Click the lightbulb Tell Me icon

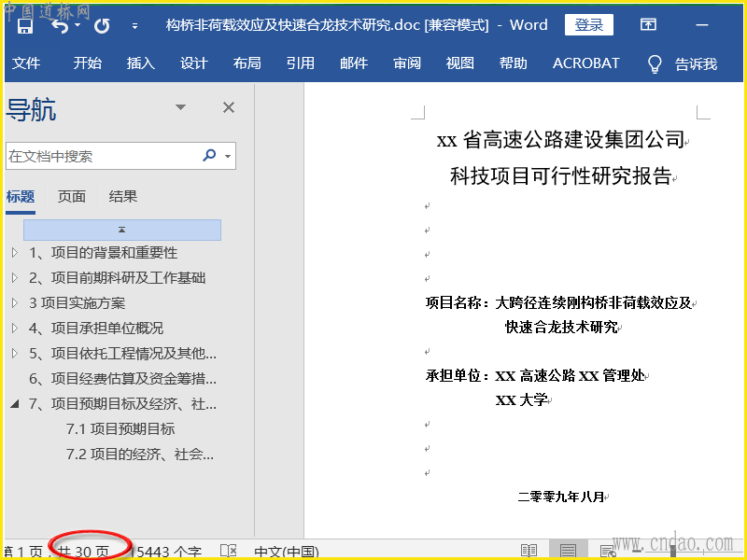[655, 63]
